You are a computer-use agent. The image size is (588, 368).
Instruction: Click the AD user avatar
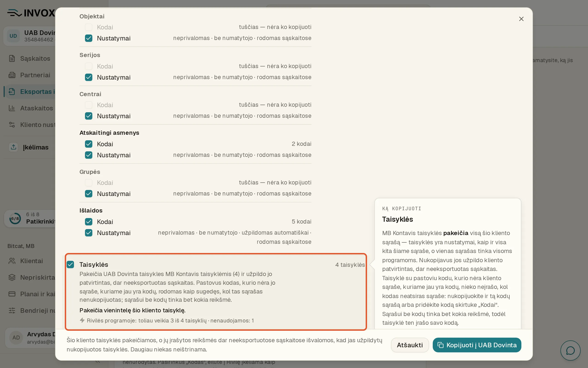[16, 338]
